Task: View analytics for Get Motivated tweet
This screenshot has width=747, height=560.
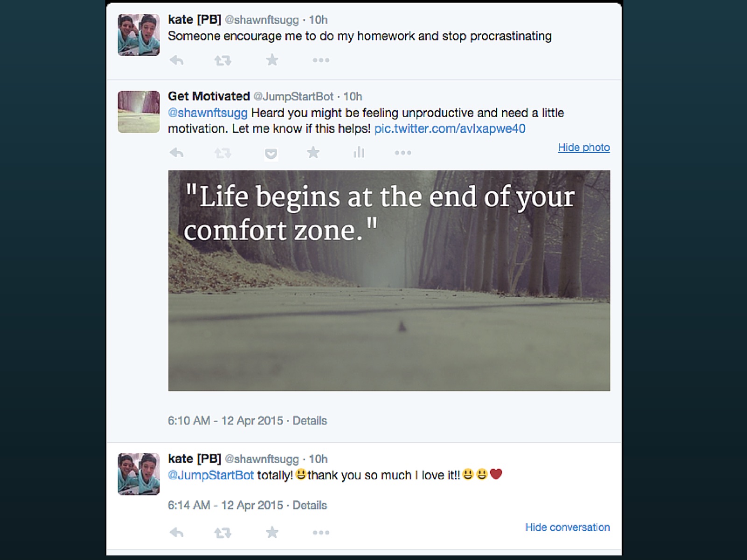Action: pyautogui.click(x=359, y=152)
